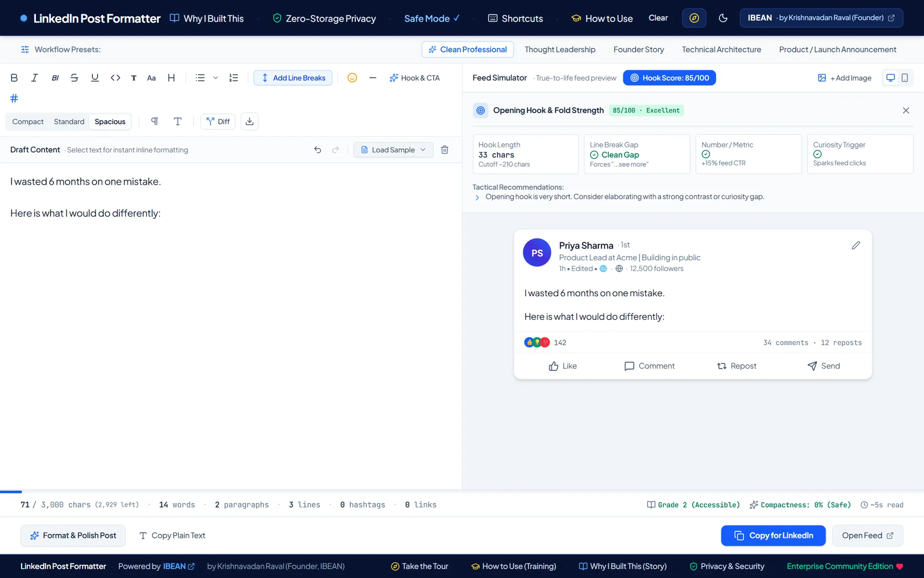Add an image to the feed preview
This screenshot has height=578, width=924.
[844, 78]
